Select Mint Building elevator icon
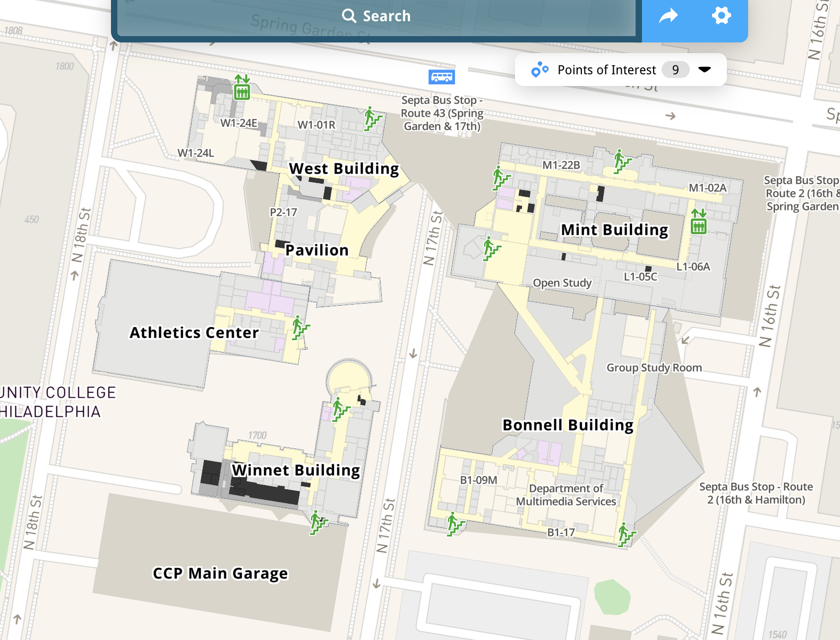The width and height of the screenshot is (840, 640). click(x=699, y=221)
